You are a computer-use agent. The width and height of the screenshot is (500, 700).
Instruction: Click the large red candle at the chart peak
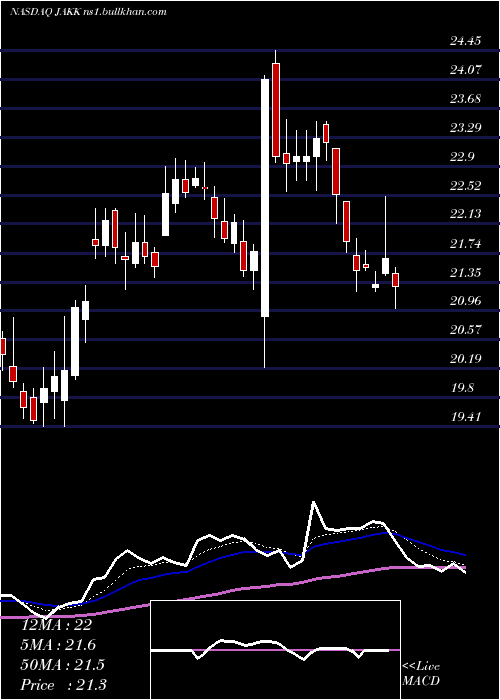coord(276,110)
